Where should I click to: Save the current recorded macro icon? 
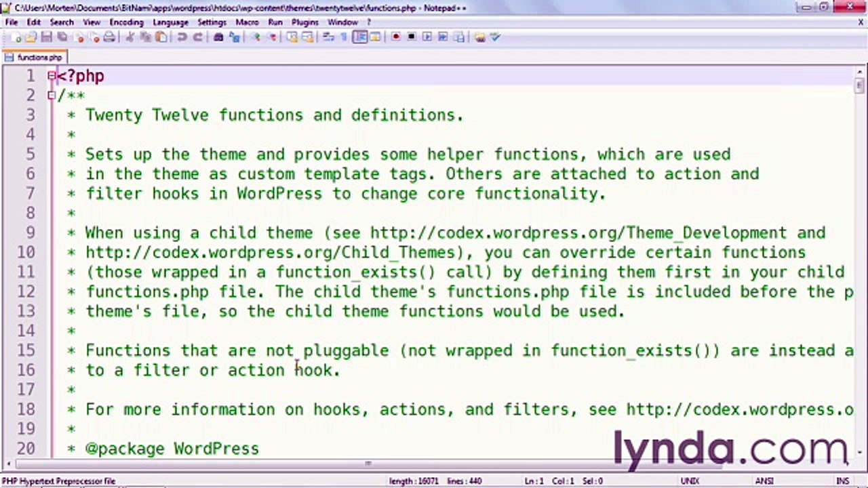[459, 37]
